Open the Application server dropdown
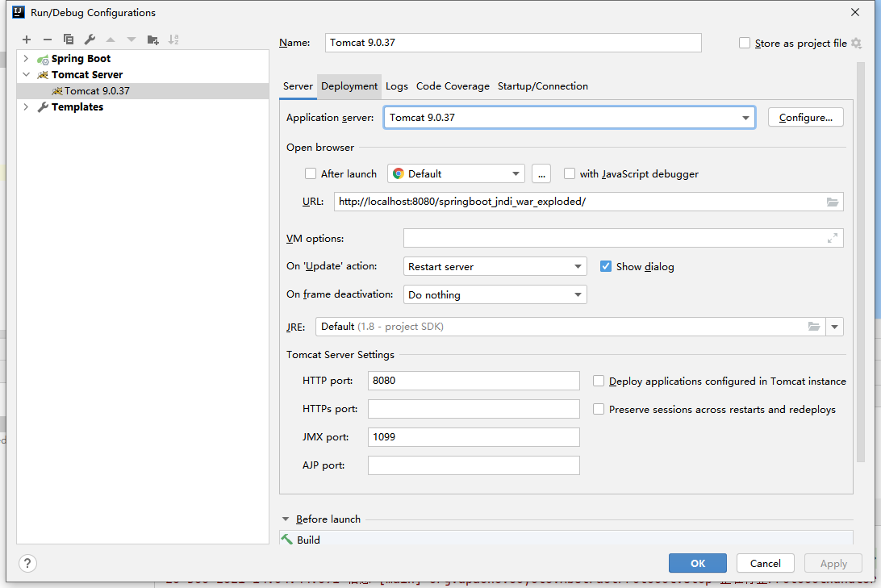The height and width of the screenshot is (588, 881). pos(569,118)
